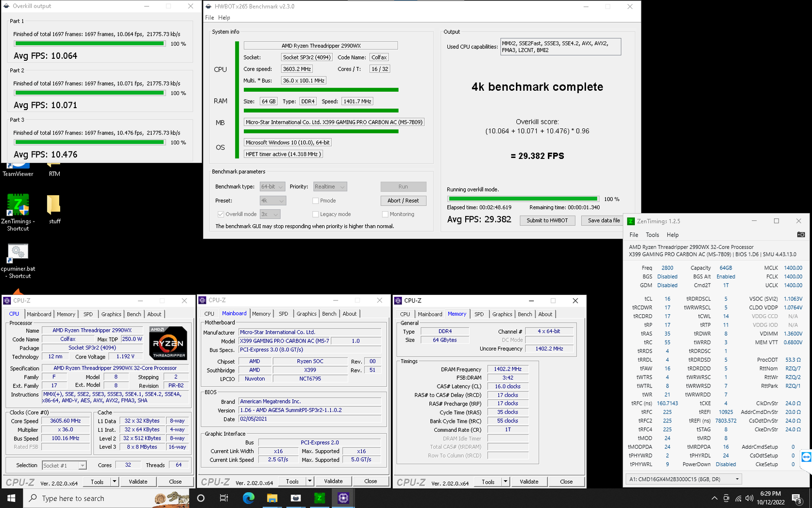This screenshot has height=508, width=812.
Task: Open Task View on the taskbar
Action: coord(224,498)
